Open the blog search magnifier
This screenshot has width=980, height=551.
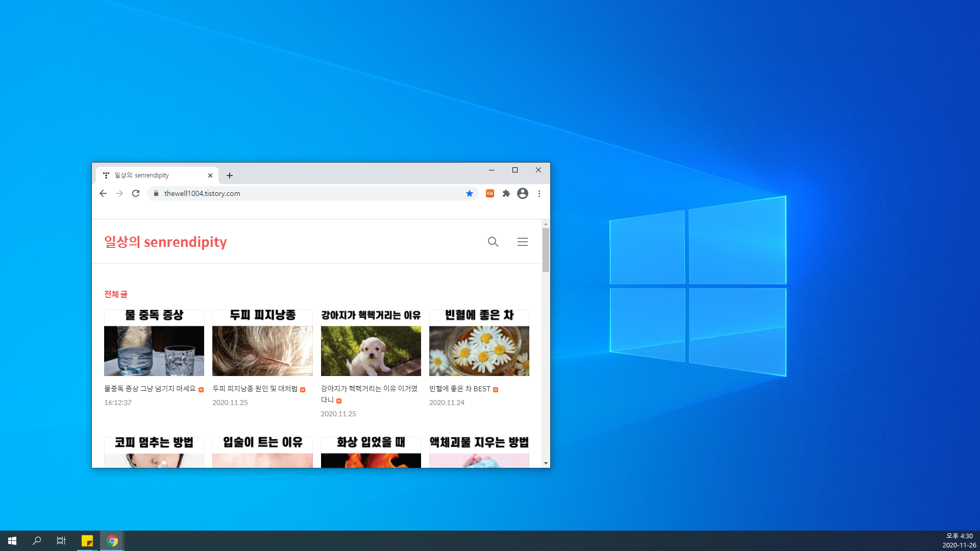(493, 242)
